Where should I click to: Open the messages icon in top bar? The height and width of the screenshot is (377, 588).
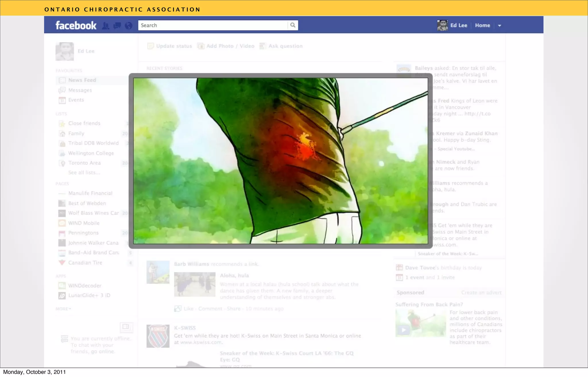(x=117, y=26)
